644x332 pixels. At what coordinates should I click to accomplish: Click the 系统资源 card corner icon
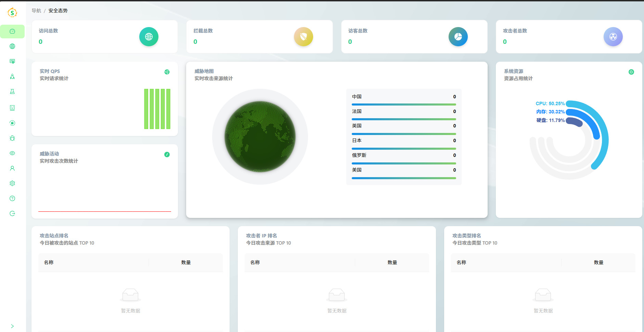(x=631, y=72)
